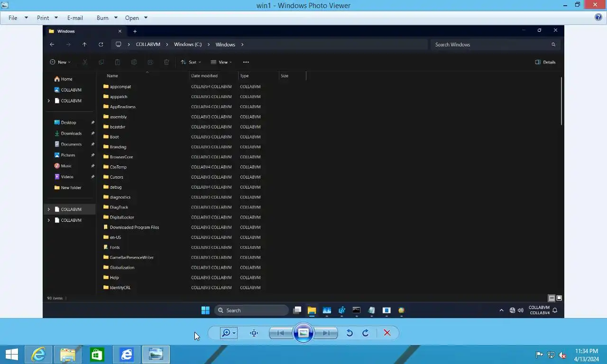This screenshot has width=607, height=364.
Task: Click the back arrow in pictured Explorer
Action: point(52,45)
